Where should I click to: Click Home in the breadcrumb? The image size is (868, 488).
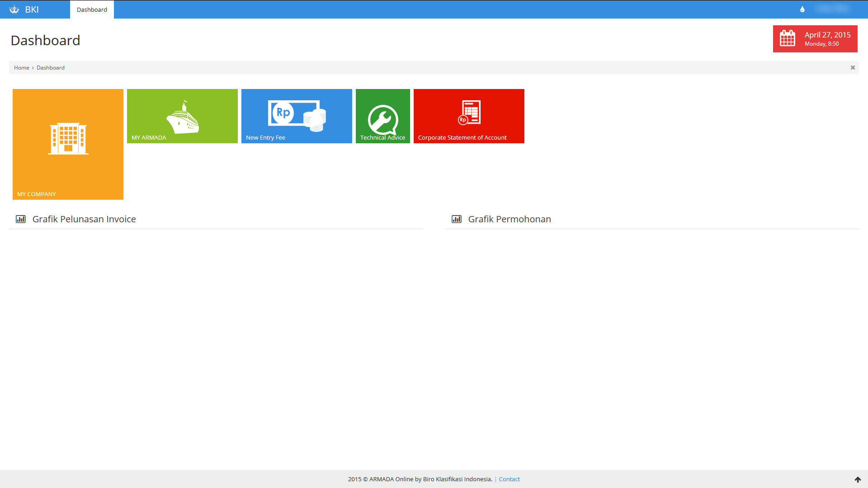point(21,68)
